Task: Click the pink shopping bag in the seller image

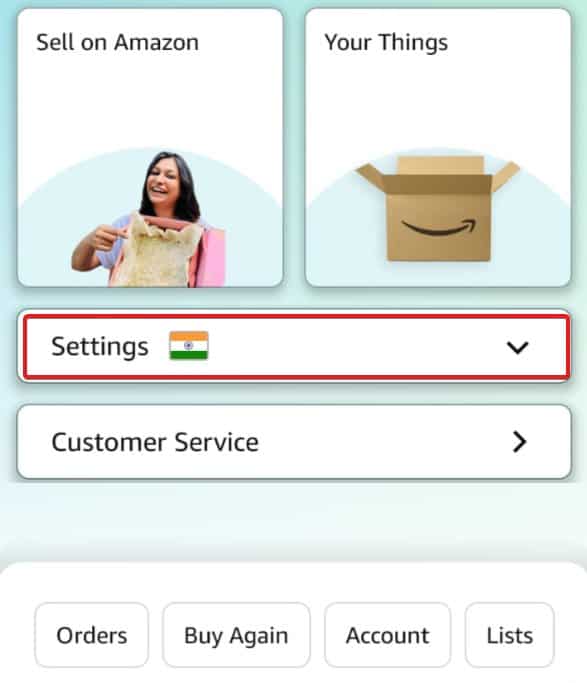Action: pyautogui.click(x=210, y=257)
